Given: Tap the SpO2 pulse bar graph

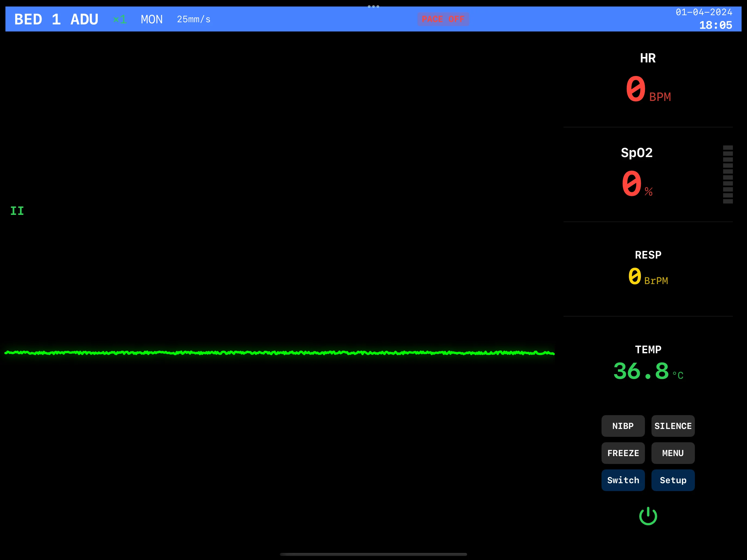Looking at the screenshot, I should coord(728,174).
